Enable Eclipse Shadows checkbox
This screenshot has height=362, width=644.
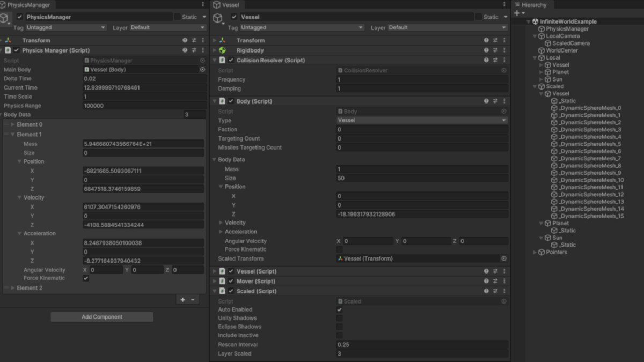[339, 327]
